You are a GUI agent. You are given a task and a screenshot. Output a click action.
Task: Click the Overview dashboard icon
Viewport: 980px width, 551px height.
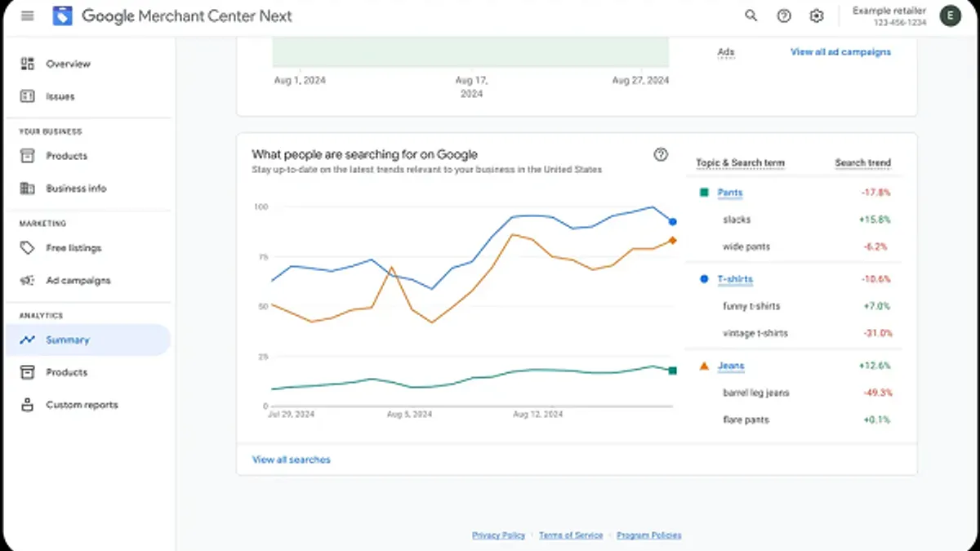click(28, 64)
